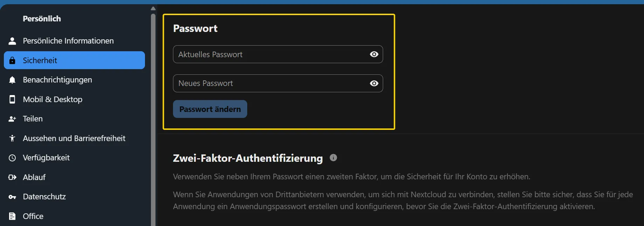Click the accessibility figure icon
This screenshot has width=644, height=226.
pyautogui.click(x=12, y=138)
